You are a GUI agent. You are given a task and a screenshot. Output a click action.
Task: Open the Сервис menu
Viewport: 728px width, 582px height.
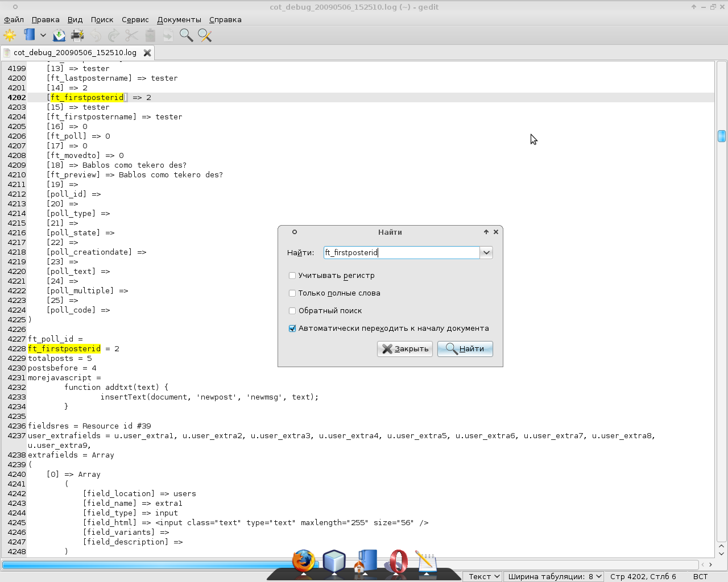135,19
